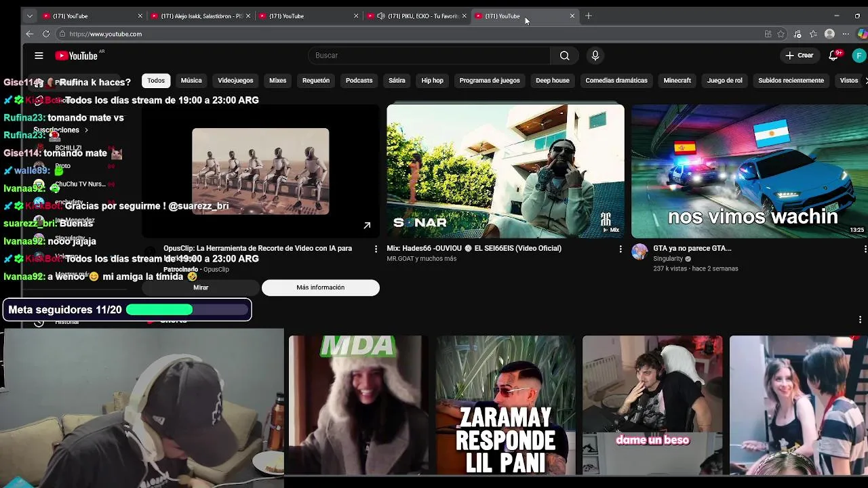Close the active YouTube tab
This screenshot has width=868, height=488.
(572, 16)
